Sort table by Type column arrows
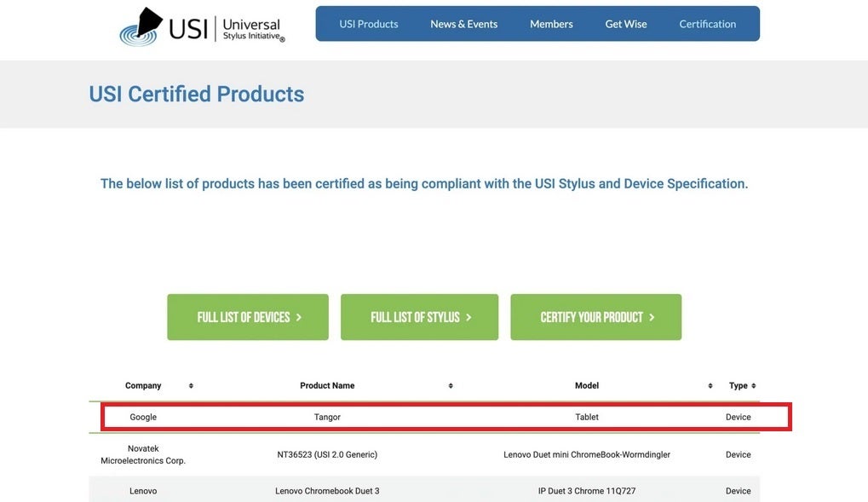 753,385
